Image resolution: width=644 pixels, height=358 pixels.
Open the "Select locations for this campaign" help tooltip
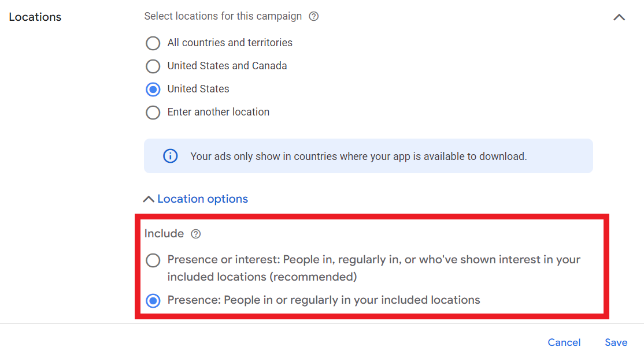(313, 16)
